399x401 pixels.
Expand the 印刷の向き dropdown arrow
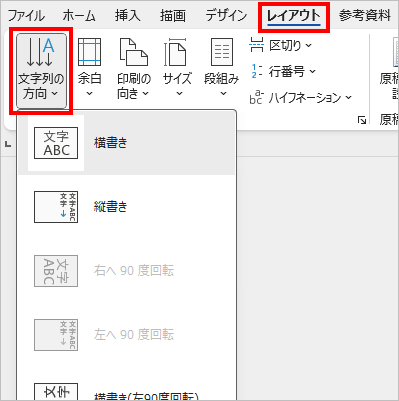[x=146, y=94]
